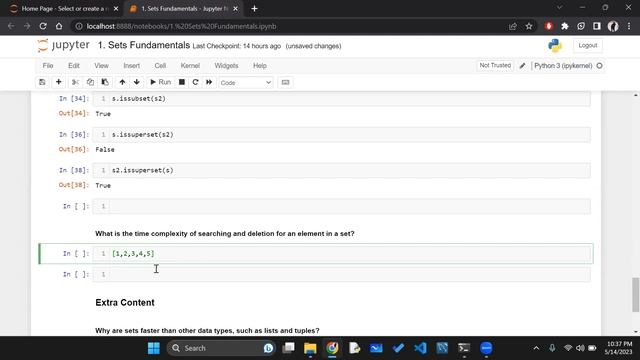Open the clock showing 10:37 PM
The height and width of the screenshot is (360, 640).
coord(619,348)
